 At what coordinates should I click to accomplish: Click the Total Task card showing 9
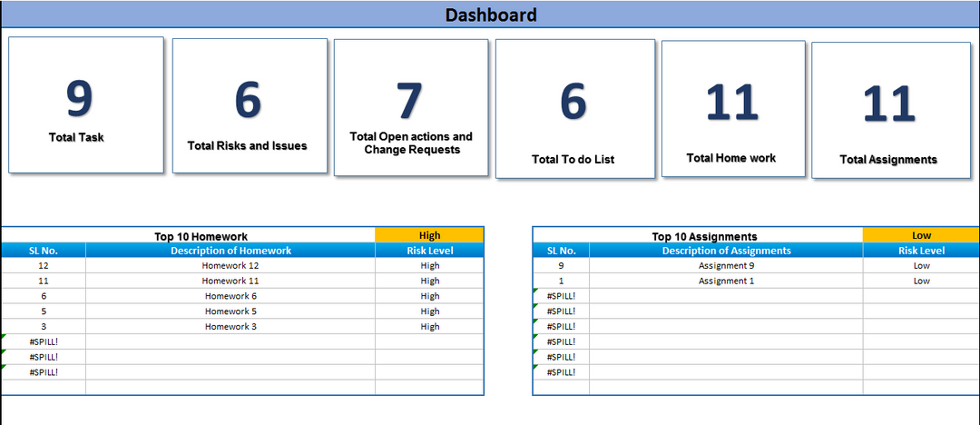pyautogui.click(x=86, y=104)
